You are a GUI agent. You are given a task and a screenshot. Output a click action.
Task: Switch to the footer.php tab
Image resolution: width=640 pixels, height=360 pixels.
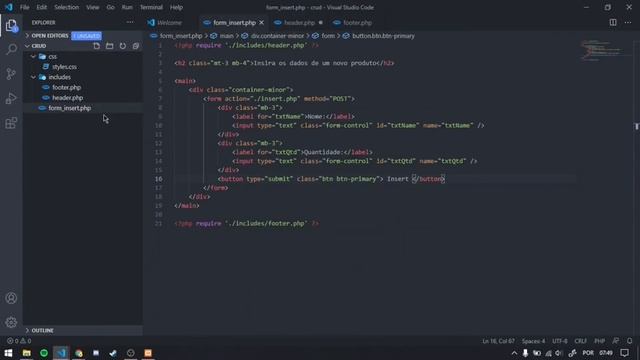click(x=357, y=23)
